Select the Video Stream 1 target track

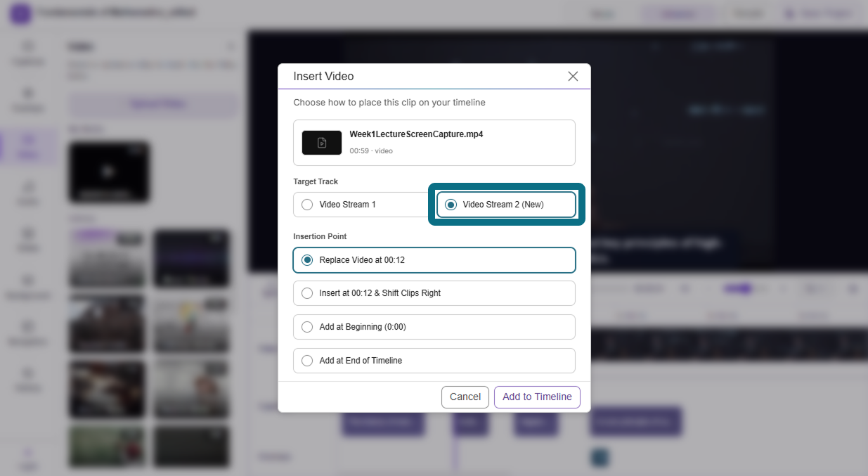361,205
